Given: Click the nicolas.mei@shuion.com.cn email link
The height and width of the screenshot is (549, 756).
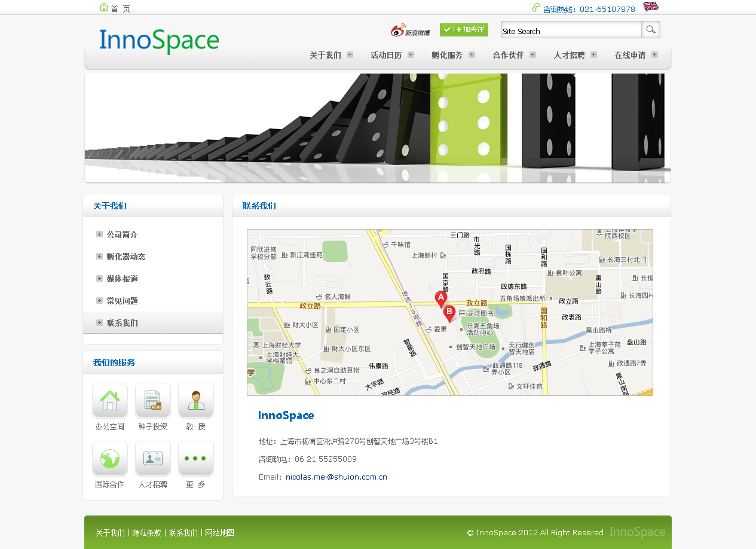Looking at the screenshot, I should click(x=336, y=477).
